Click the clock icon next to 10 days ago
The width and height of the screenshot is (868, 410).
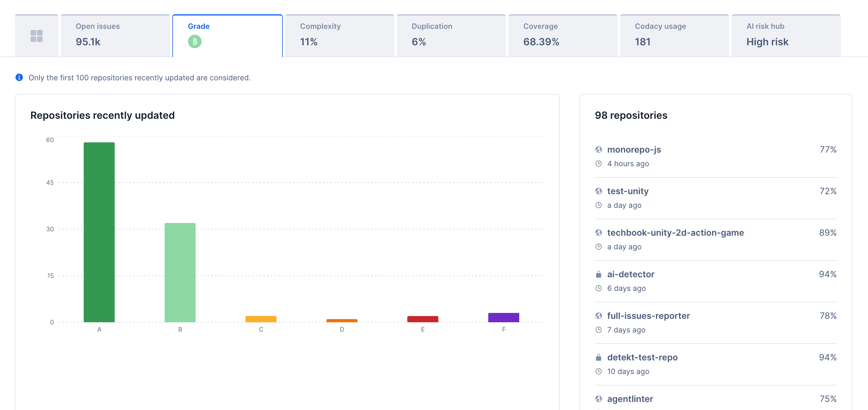tap(599, 371)
